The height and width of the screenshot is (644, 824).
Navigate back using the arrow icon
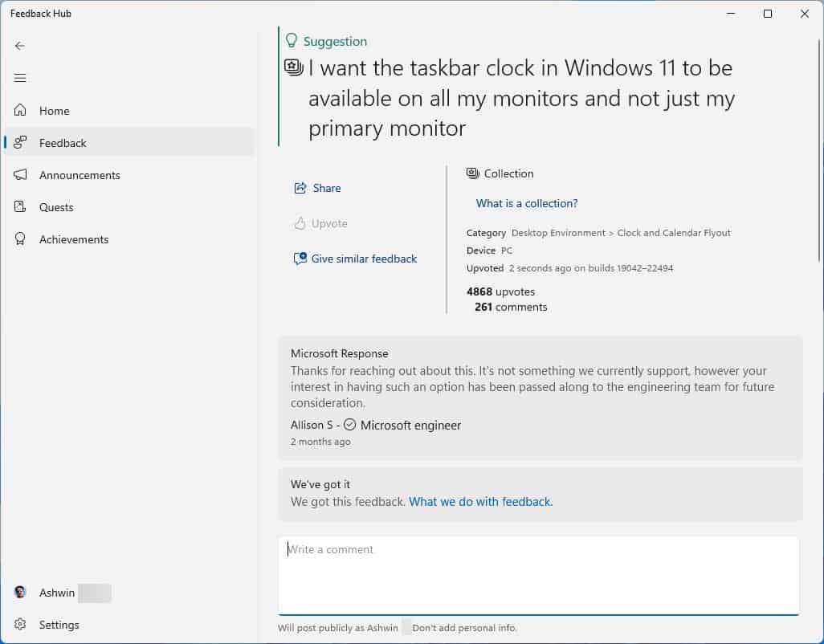(19, 46)
